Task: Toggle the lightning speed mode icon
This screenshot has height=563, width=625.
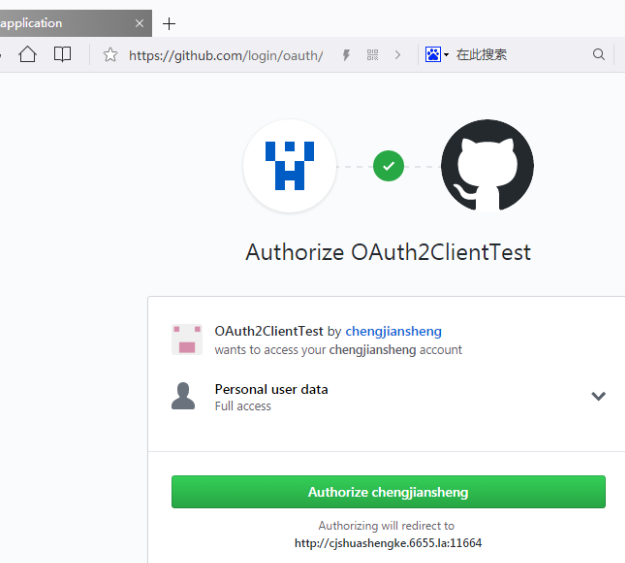Action: 346,55
